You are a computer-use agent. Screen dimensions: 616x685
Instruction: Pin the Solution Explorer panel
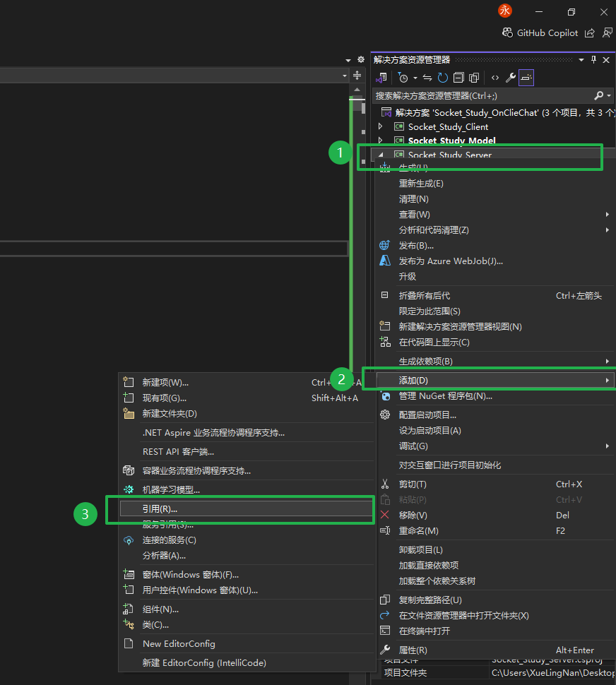coord(593,60)
